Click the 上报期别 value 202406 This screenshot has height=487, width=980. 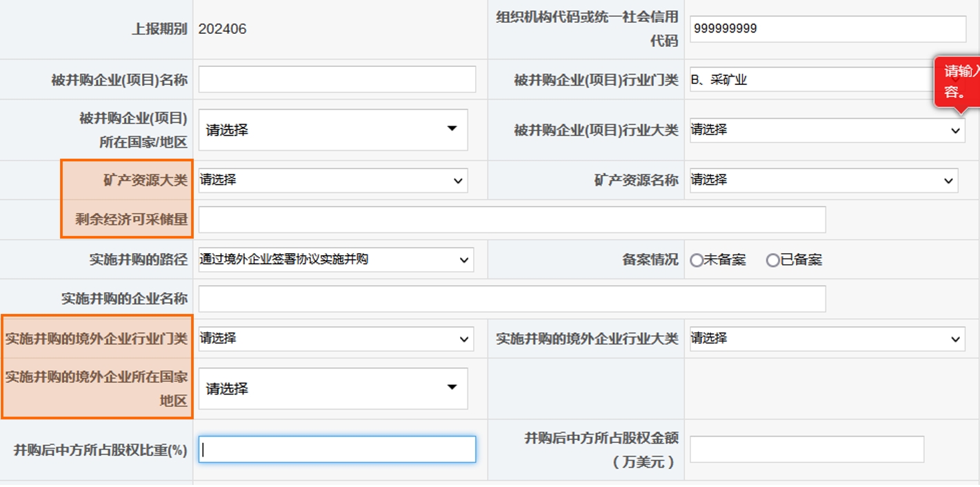point(223,29)
